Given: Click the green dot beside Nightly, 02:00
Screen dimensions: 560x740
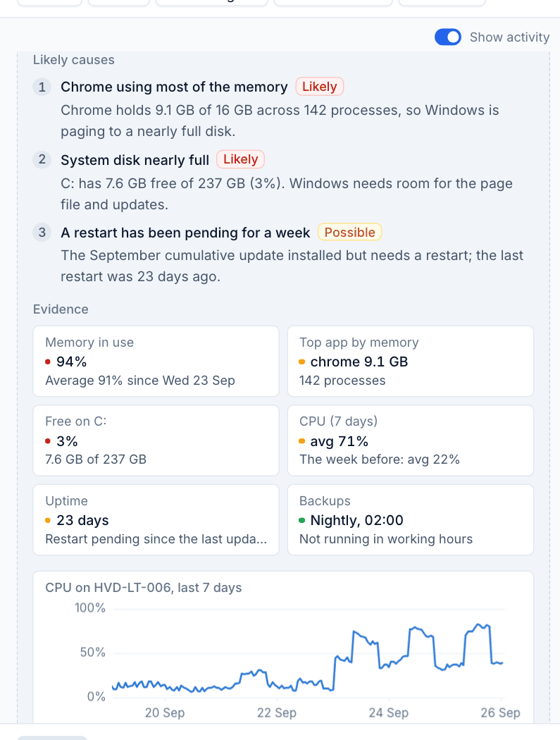Looking at the screenshot, I should 302,521.
